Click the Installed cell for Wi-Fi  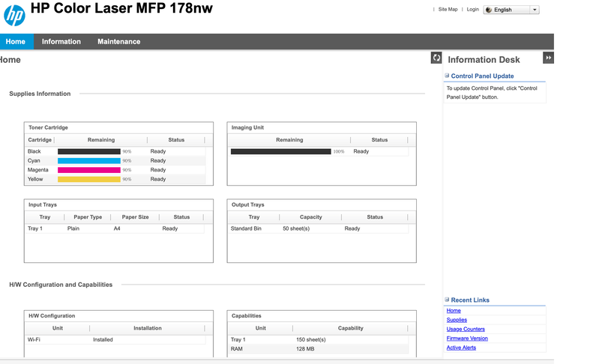[x=103, y=339]
